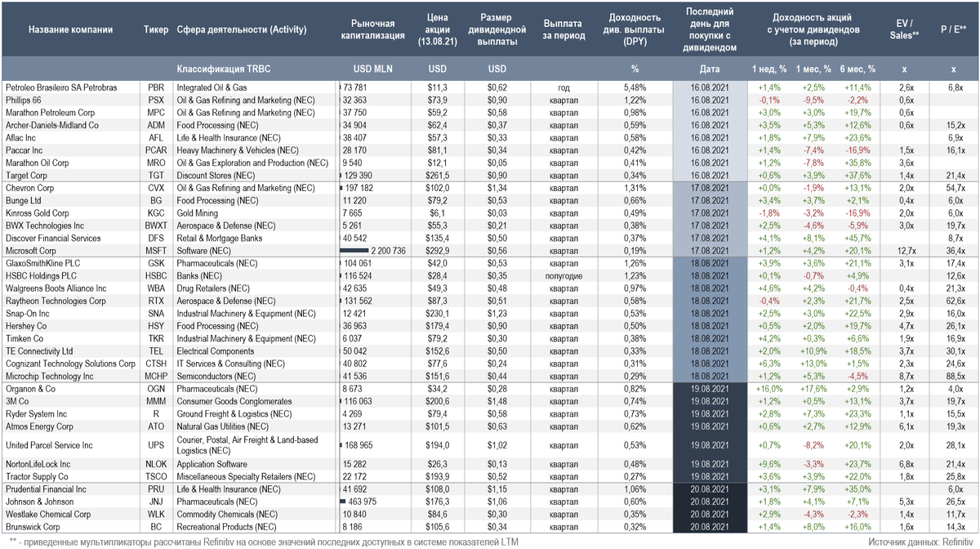This screenshot has height=549, width=980.
Task: Select the 'United Parcel Service Inc' company name
Action: 49,445
